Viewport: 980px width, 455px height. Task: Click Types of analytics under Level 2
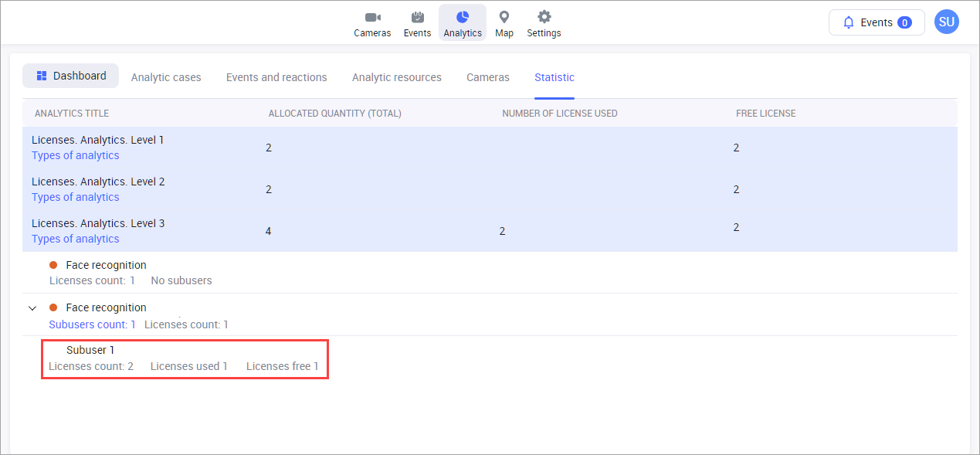tap(76, 197)
